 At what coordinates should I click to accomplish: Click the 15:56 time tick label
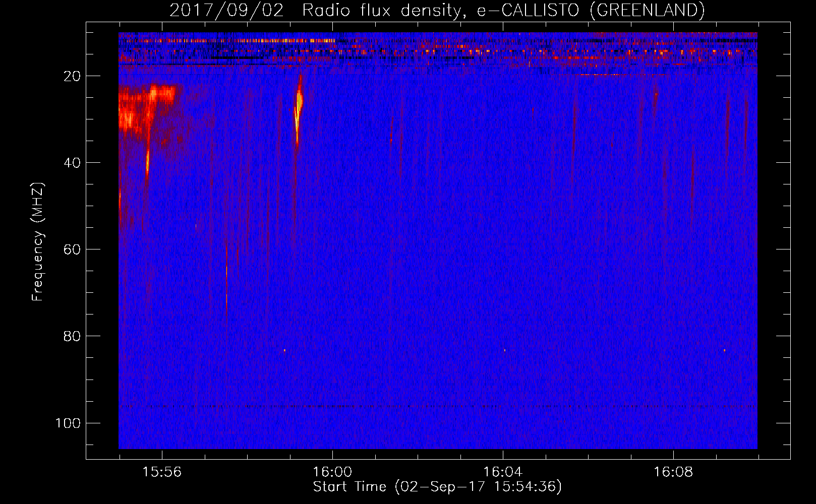click(162, 472)
